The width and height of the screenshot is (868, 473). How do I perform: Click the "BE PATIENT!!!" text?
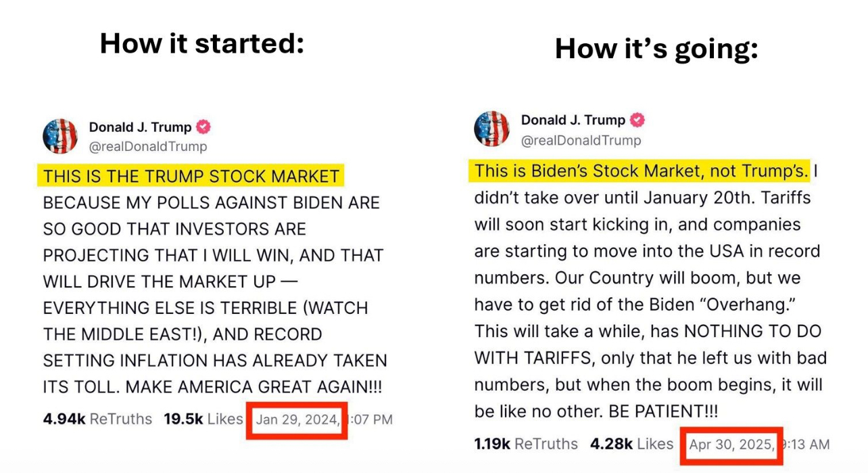(662, 411)
